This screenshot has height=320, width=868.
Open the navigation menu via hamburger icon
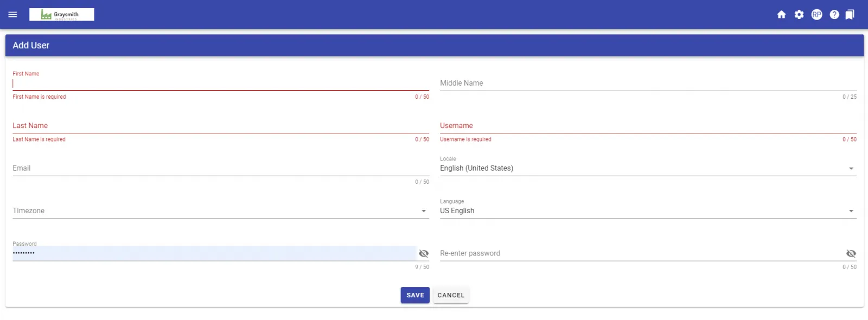pyautogui.click(x=12, y=15)
